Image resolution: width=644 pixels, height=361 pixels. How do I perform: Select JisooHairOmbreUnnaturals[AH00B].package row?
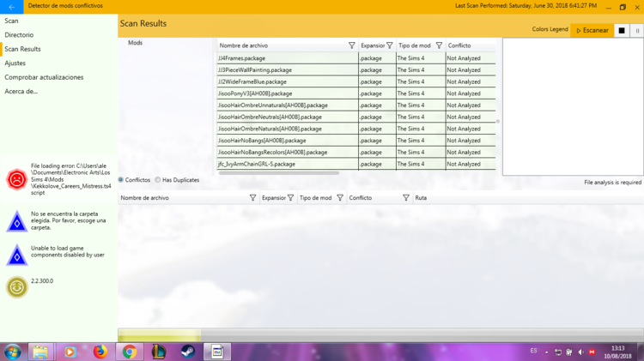tap(356, 105)
